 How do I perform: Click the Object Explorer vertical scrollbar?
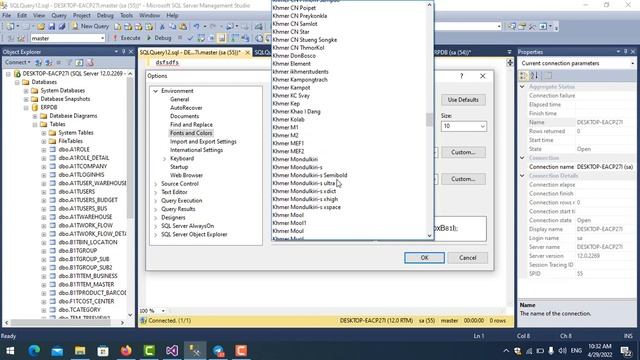click(130, 147)
